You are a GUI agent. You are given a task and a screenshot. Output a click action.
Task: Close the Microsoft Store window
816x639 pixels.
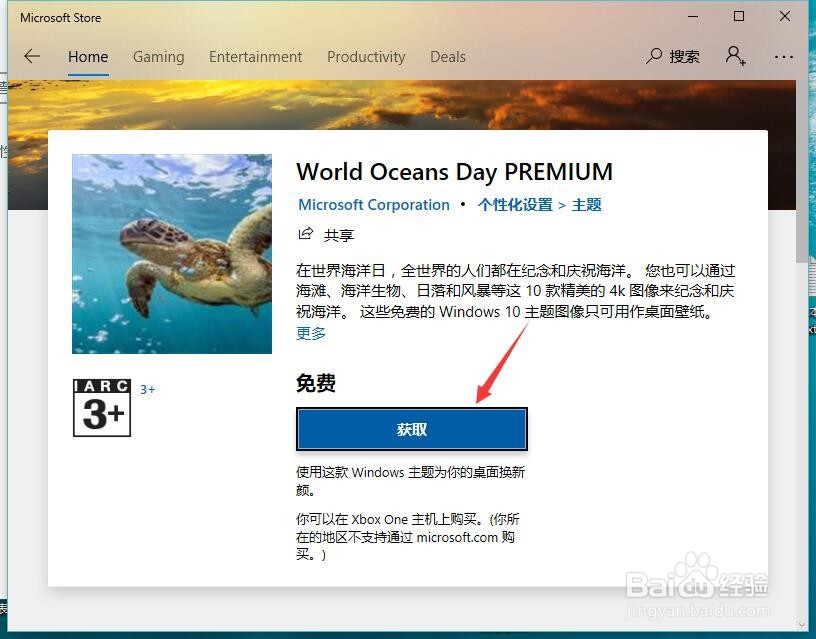(785, 17)
